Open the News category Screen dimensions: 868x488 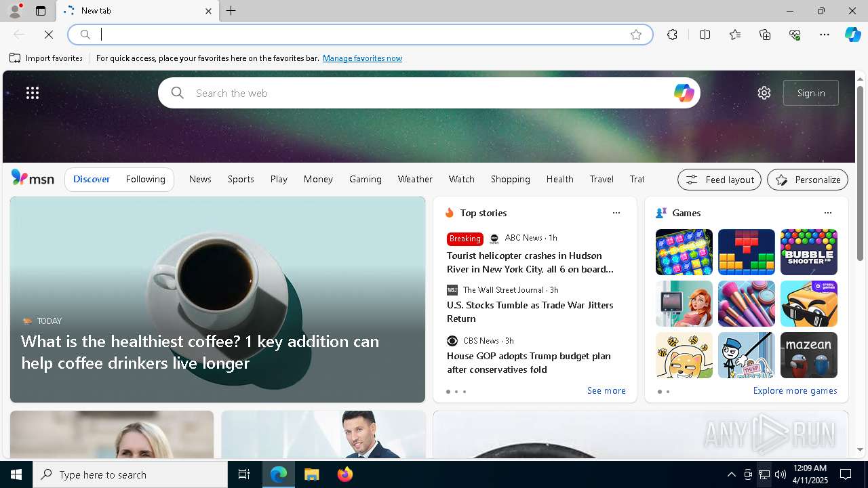200,179
